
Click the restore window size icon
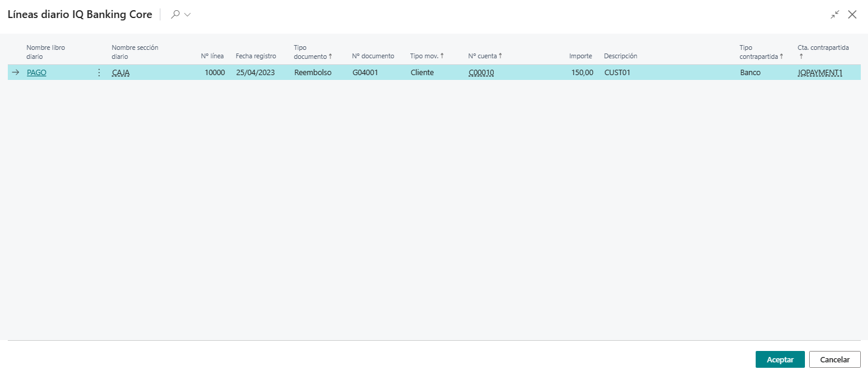[x=835, y=14]
